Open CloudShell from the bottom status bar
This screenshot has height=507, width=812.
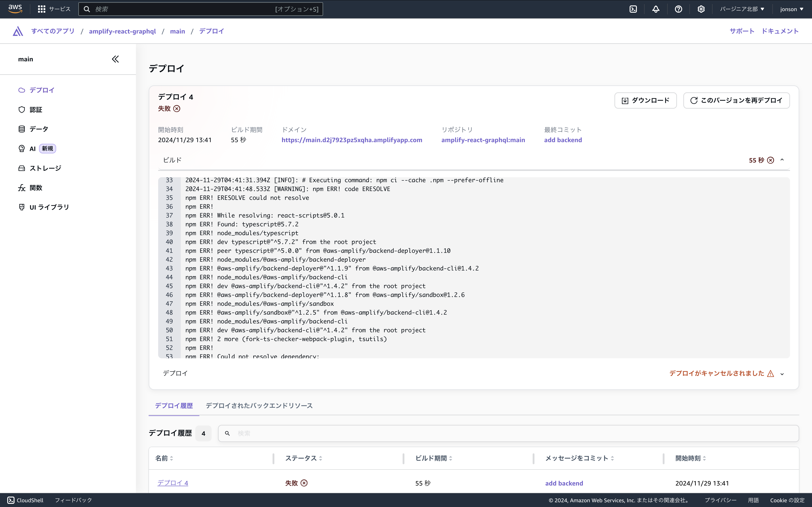coord(25,500)
